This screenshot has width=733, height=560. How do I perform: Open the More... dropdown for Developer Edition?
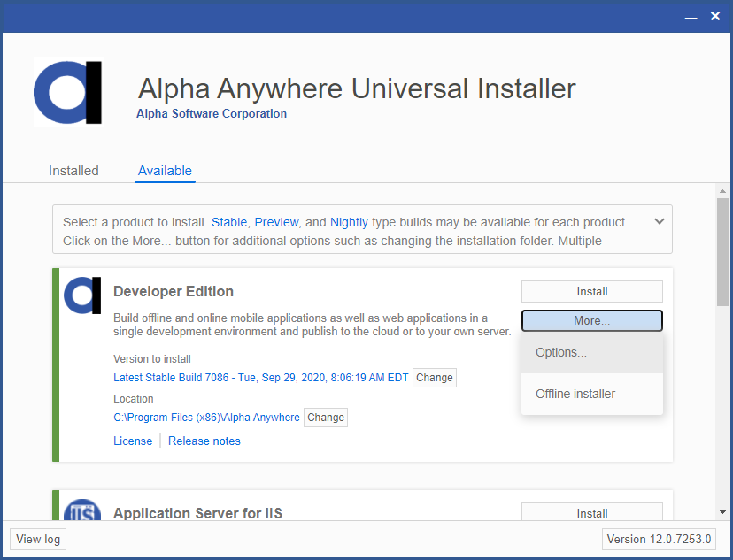[x=592, y=321]
